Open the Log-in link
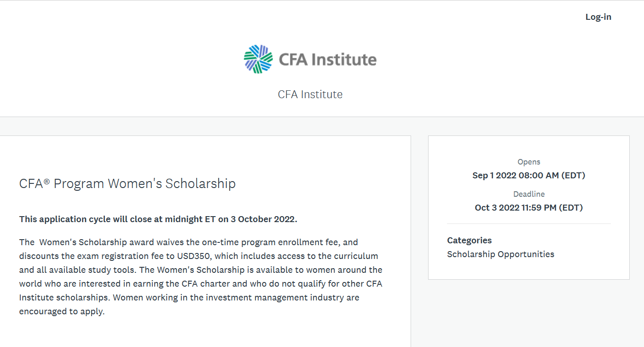 598,17
